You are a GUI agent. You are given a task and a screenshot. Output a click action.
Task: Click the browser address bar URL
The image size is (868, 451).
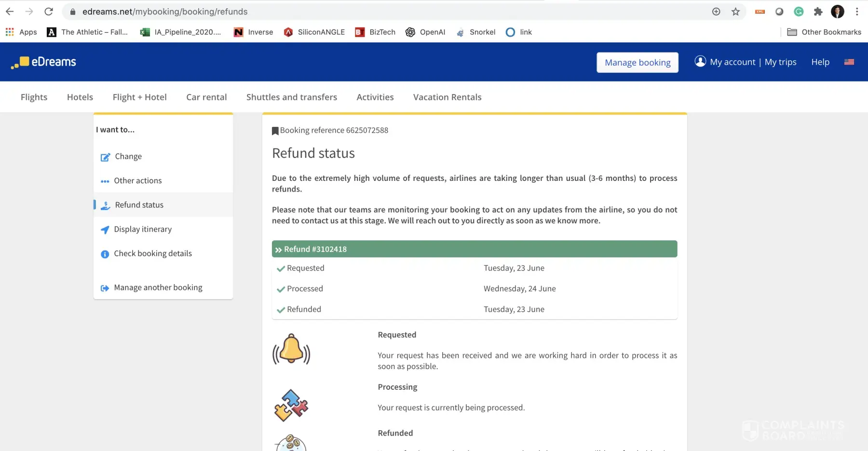click(165, 12)
